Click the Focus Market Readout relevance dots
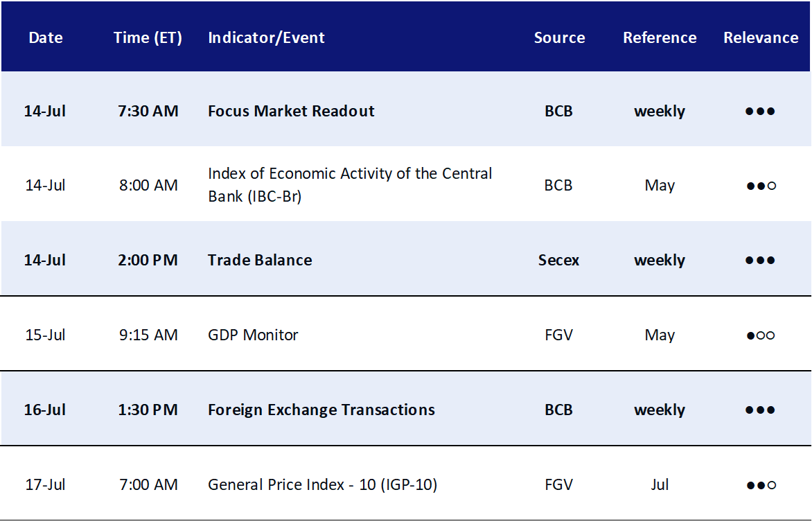The height and width of the screenshot is (526, 812). [760, 112]
